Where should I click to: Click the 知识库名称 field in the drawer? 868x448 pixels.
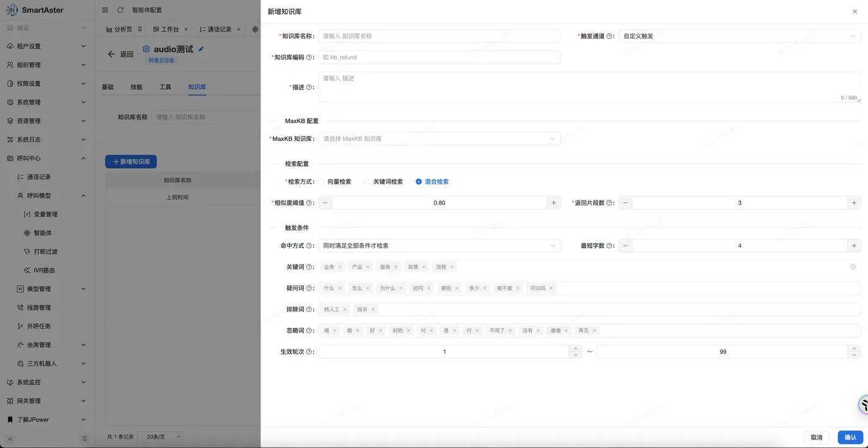439,36
